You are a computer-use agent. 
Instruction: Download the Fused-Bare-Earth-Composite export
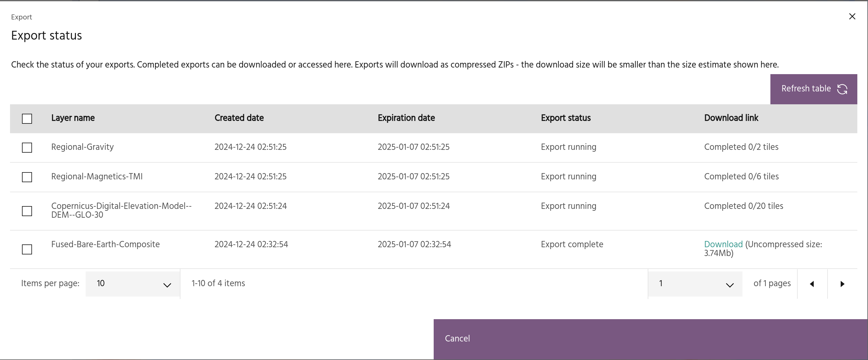point(723,244)
